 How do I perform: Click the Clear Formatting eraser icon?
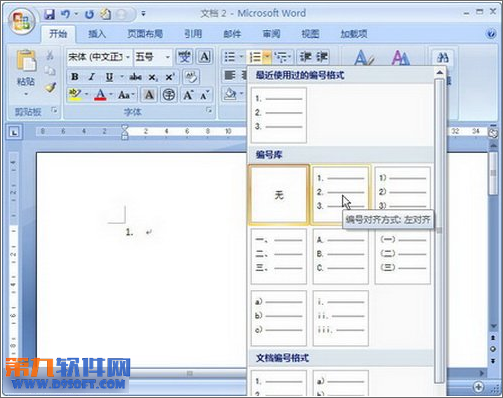tap(191, 77)
